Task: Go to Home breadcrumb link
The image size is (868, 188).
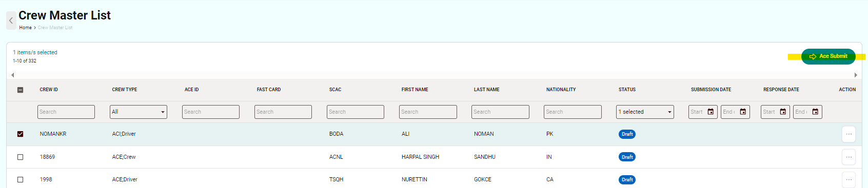Action: pos(26,28)
